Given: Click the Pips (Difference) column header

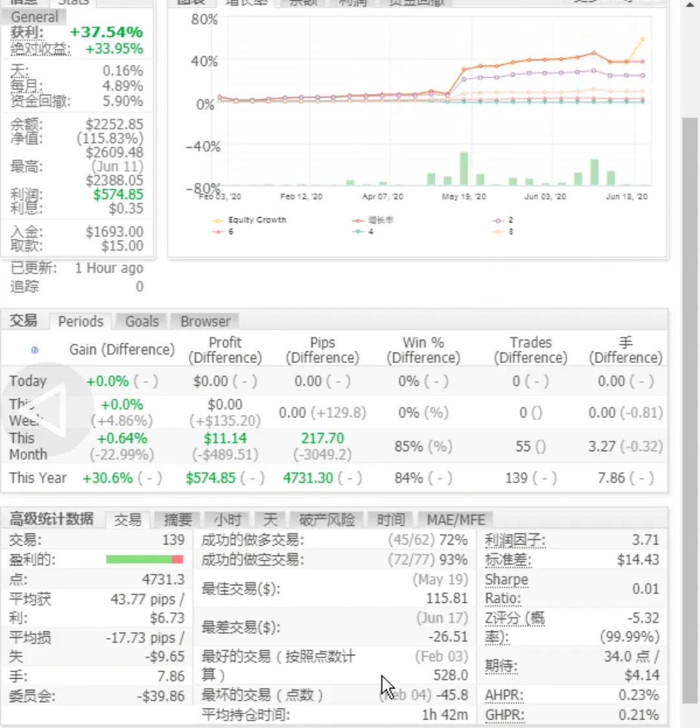Looking at the screenshot, I should point(323,350).
